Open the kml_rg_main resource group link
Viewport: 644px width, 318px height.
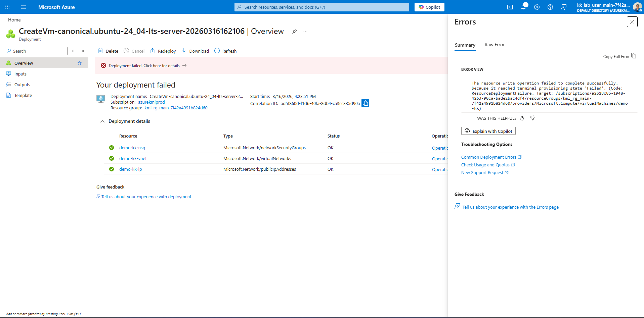point(176,108)
